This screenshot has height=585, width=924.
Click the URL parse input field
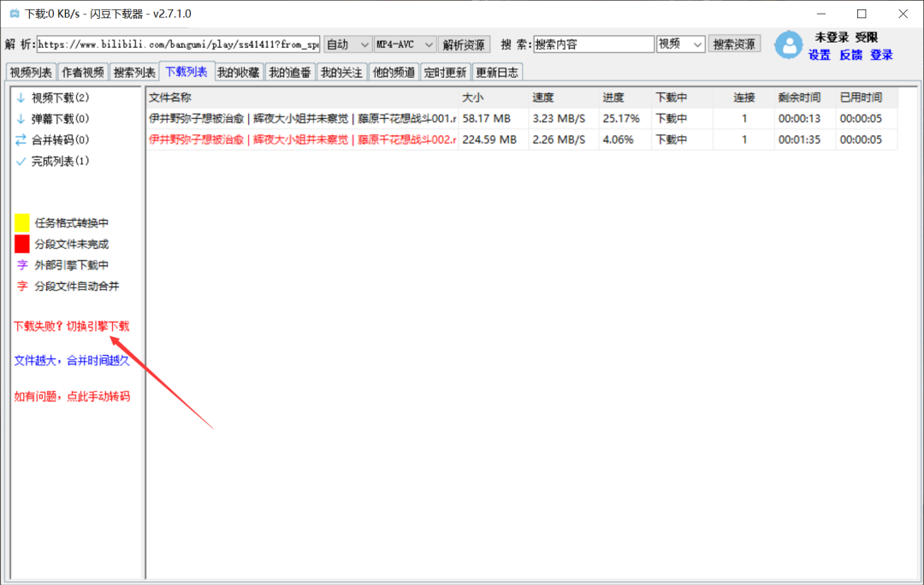click(178, 44)
